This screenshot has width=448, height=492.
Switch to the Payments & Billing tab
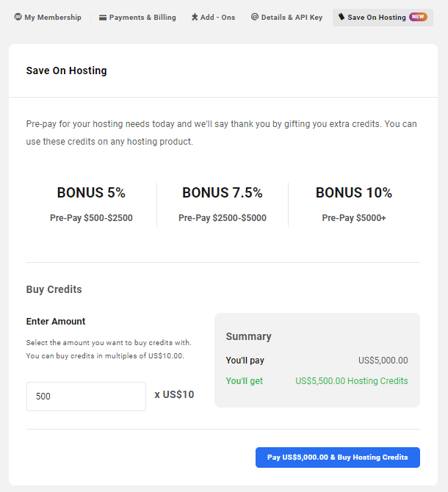click(x=142, y=18)
